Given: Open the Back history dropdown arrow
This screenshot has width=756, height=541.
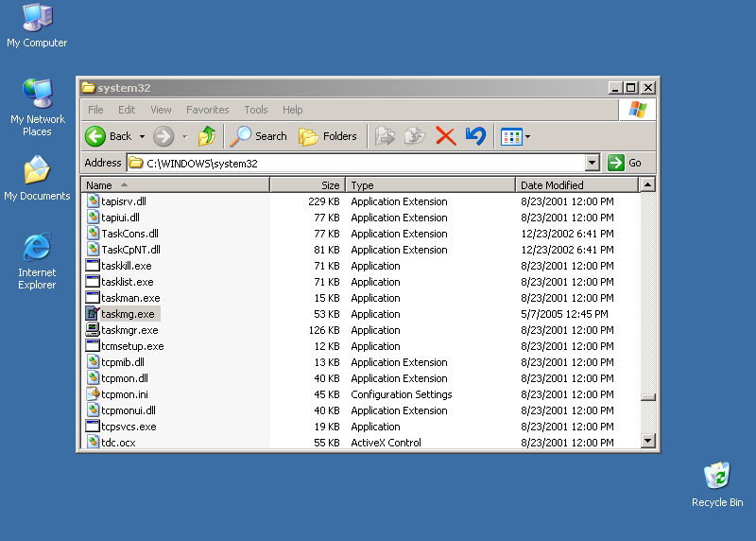Looking at the screenshot, I should point(142,137).
